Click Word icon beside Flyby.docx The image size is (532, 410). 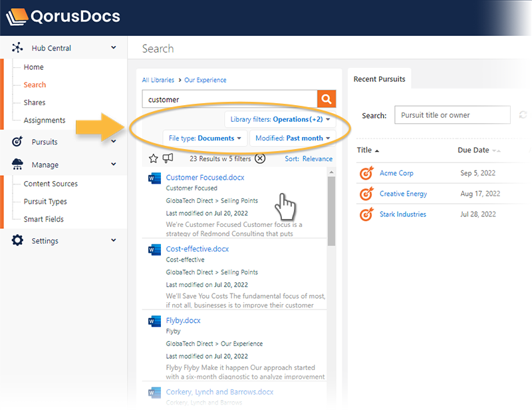154,321
